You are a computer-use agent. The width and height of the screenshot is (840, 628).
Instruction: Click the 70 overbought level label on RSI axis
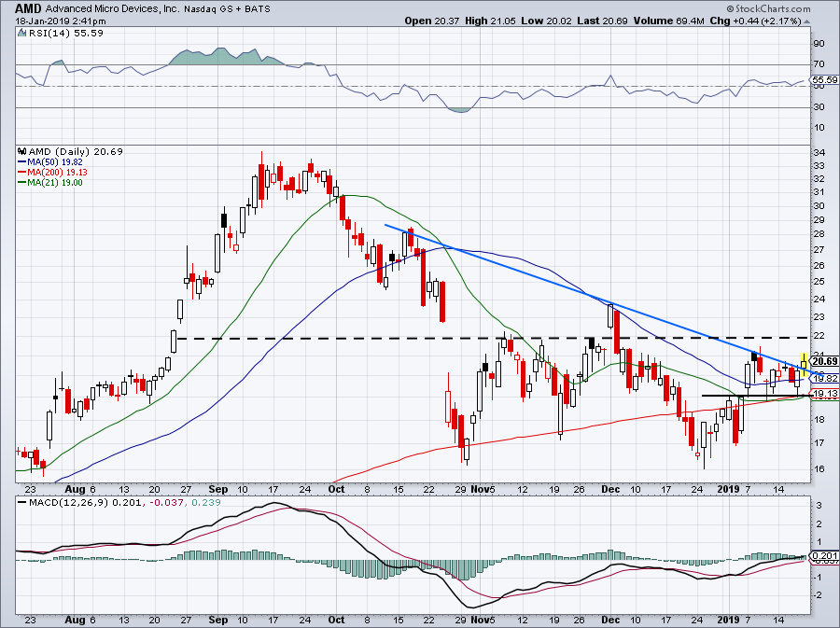(819, 64)
